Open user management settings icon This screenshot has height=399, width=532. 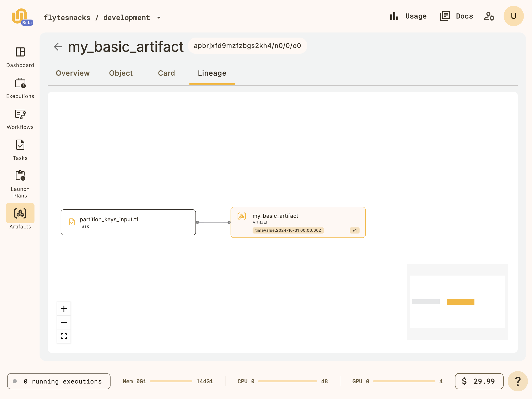pos(489,16)
